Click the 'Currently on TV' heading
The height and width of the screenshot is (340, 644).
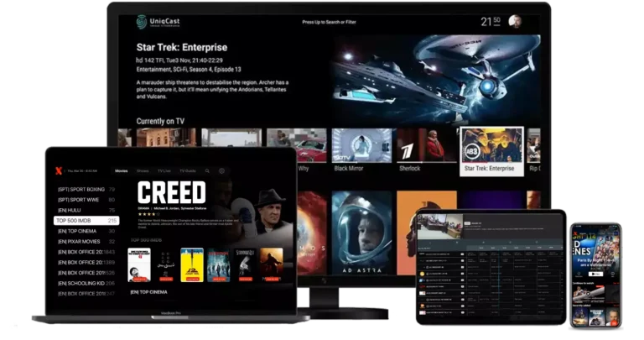(x=160, y=121)
